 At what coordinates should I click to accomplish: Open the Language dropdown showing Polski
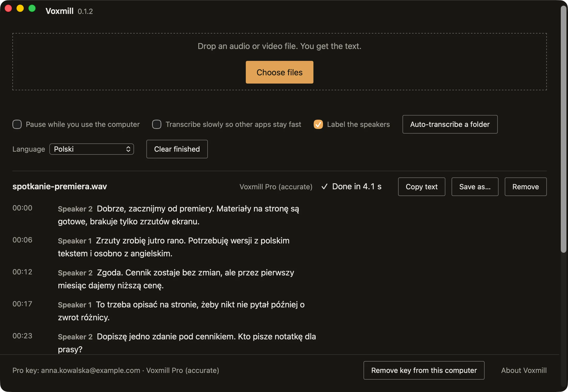(x=92, y=149)
